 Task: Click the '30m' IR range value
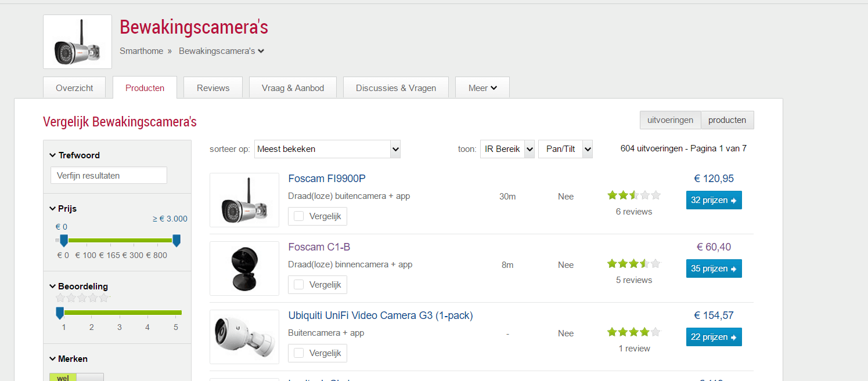pyautogui.click(x=507, y=197)
